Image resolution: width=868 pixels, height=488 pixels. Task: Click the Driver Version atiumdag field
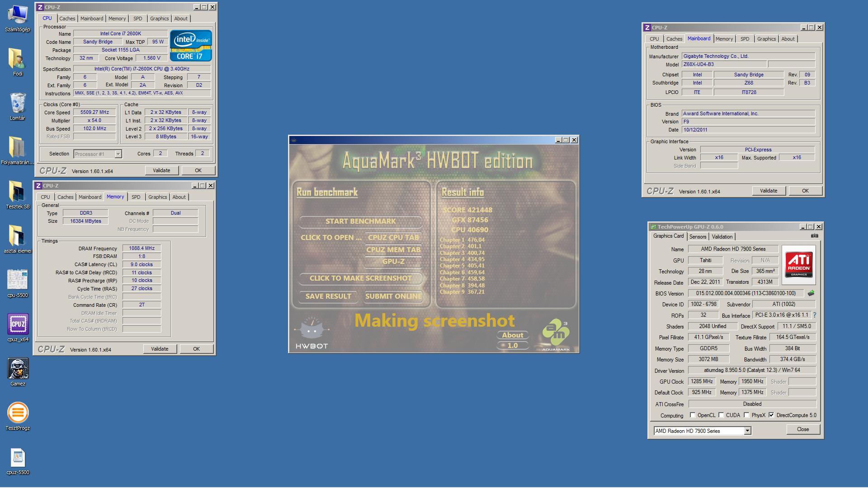pos(752,371)
